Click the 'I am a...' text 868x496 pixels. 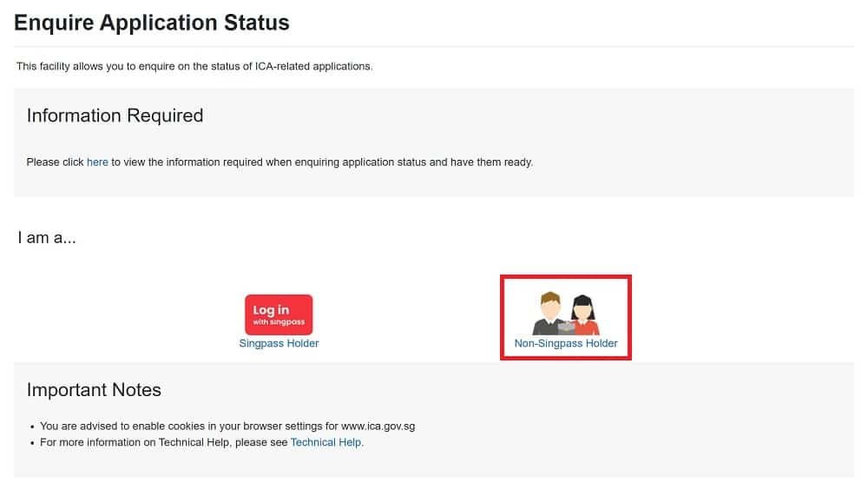coord(47,238)
